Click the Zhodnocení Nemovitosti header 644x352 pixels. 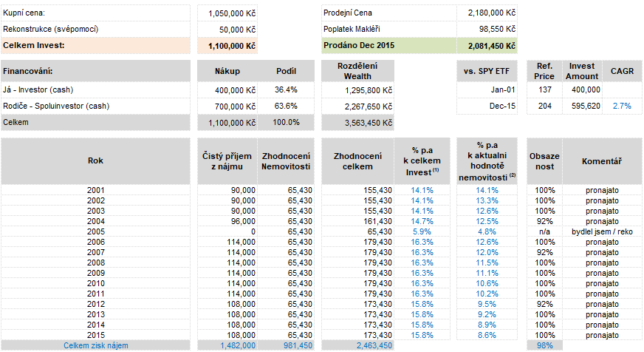click(286, 160)
